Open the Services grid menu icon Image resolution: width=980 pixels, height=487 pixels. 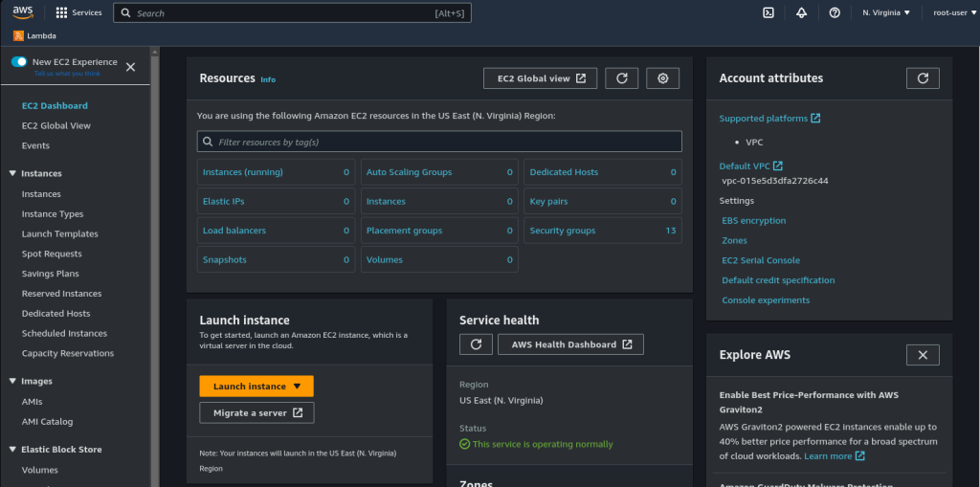pos(61,12)
